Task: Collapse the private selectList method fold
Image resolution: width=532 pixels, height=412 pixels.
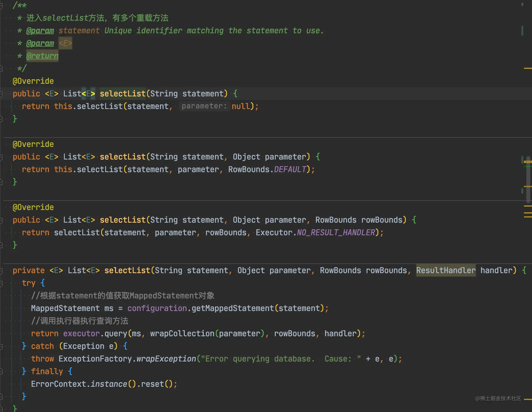Action: point(1,271)
